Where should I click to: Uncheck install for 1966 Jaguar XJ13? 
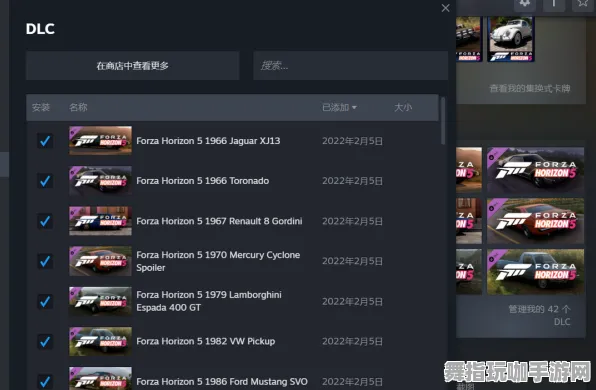45,141
